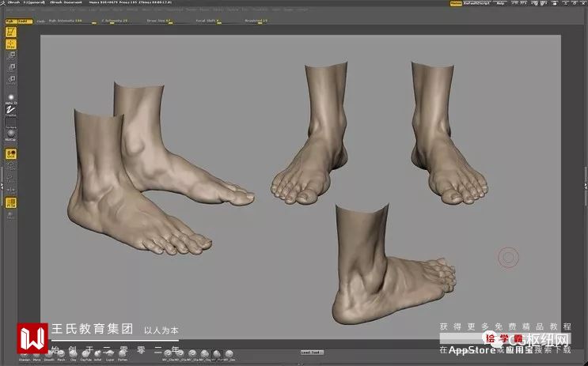Click the side-view foot model at bottom
The image size is (588, 366).
coord(394,264)
